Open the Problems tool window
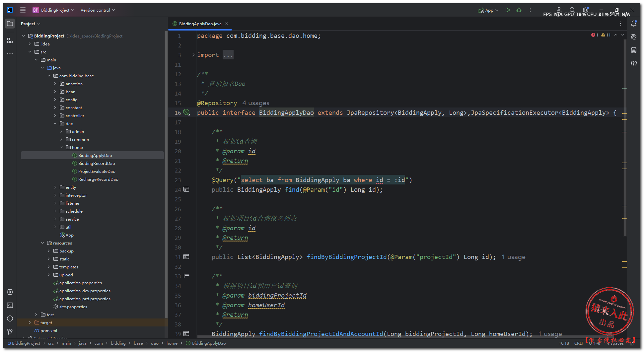 [x=10, y=318]
